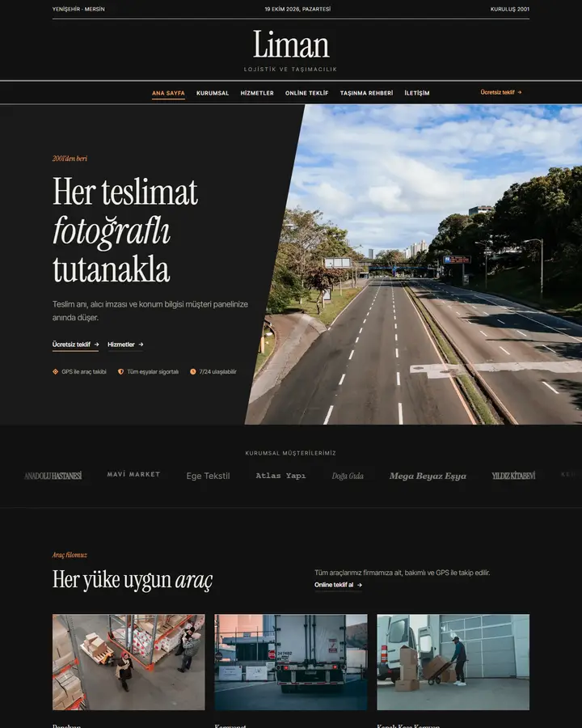This screenshot has height=728, width=582.
Task: Click hero Hizmetler link
Action: 125,345
